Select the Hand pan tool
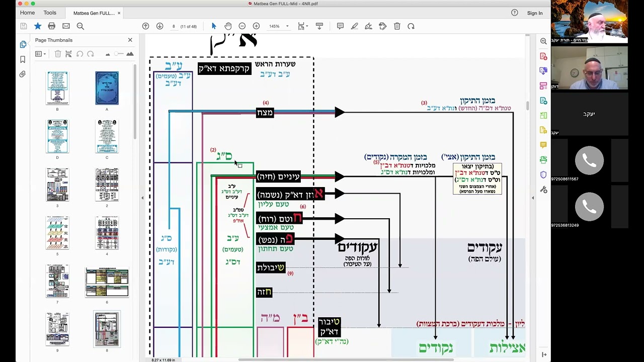The width and height of the screenshot is (644, 362). click(228, 26)
